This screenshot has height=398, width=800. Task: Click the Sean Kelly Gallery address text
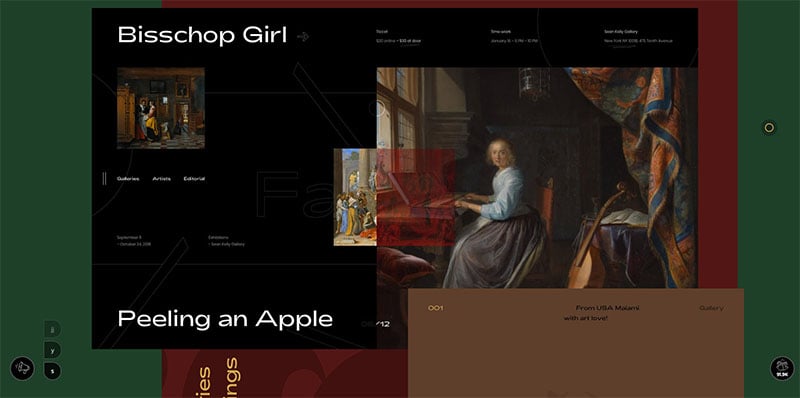tap(638, 36)
